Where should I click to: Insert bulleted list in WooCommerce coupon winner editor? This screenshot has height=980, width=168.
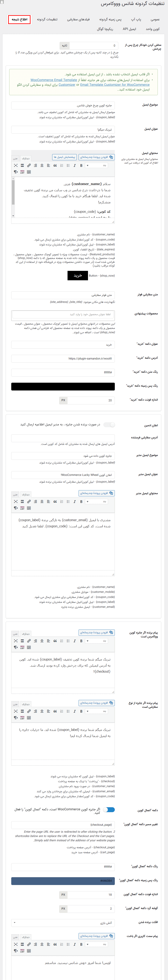click(x=68, y=641)
